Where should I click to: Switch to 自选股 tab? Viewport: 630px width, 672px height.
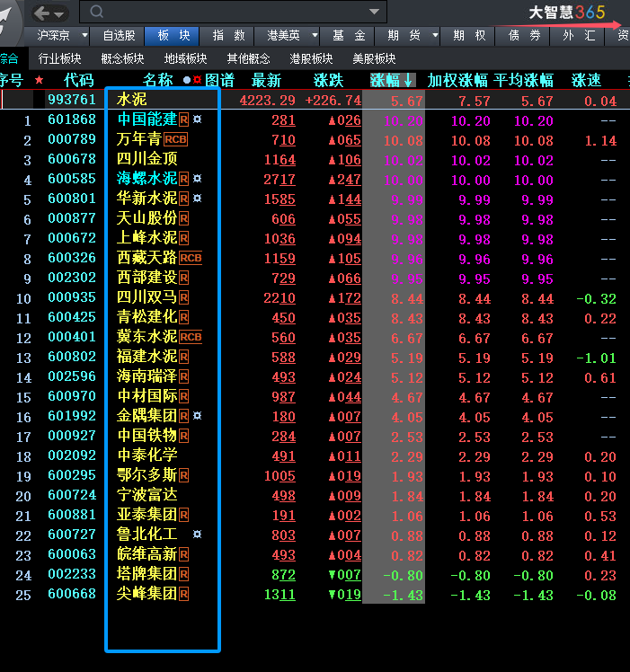(119, 35)
